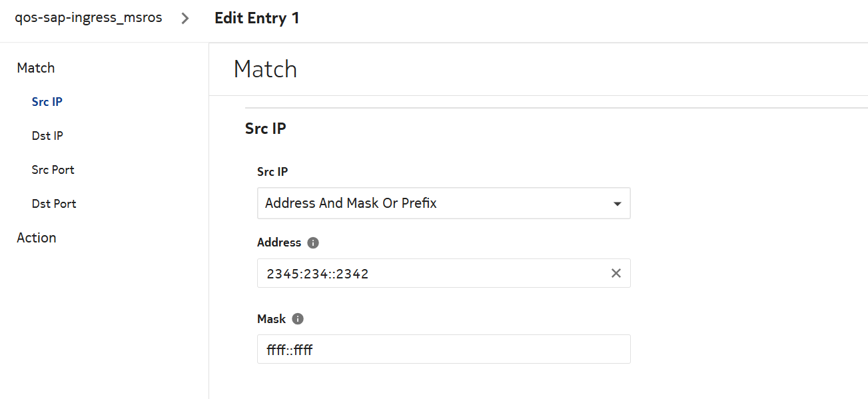
Task: Click the breadcrumb chevron separator
Action: pyautogui.click(x=186, y=19)
